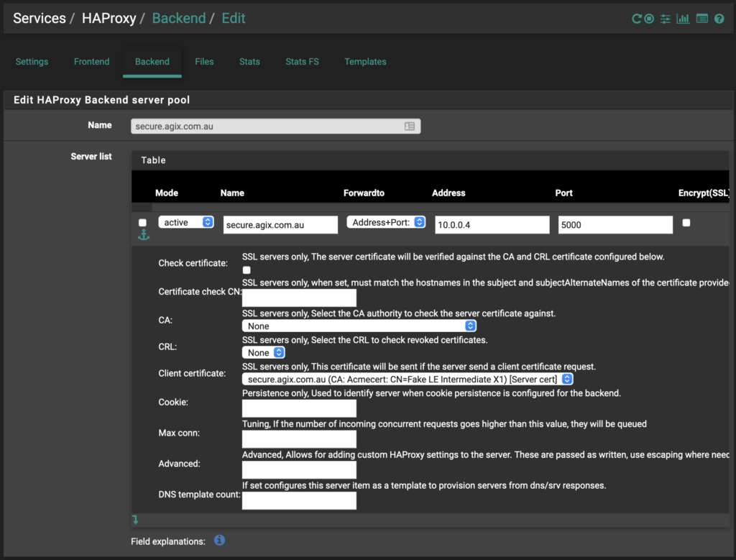Open the related log entries icon
The width and height of the screenshot is (736, 560).
[702, 19]
